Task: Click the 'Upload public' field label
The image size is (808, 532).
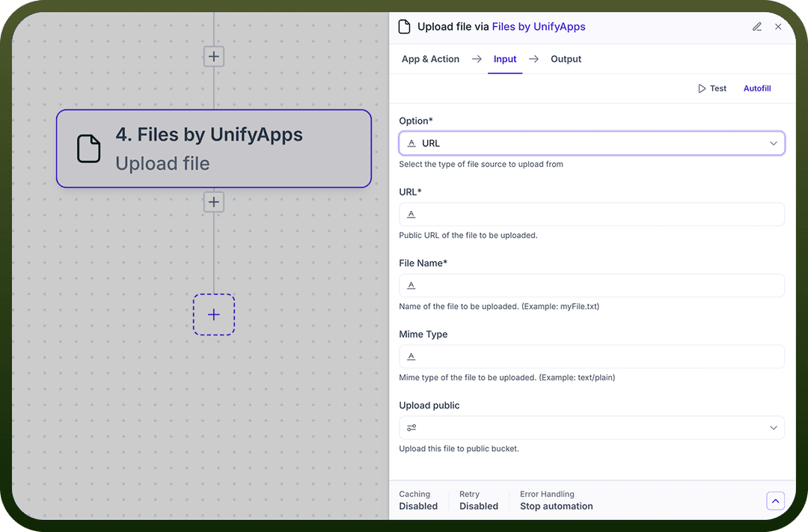Action: [429, 406]
